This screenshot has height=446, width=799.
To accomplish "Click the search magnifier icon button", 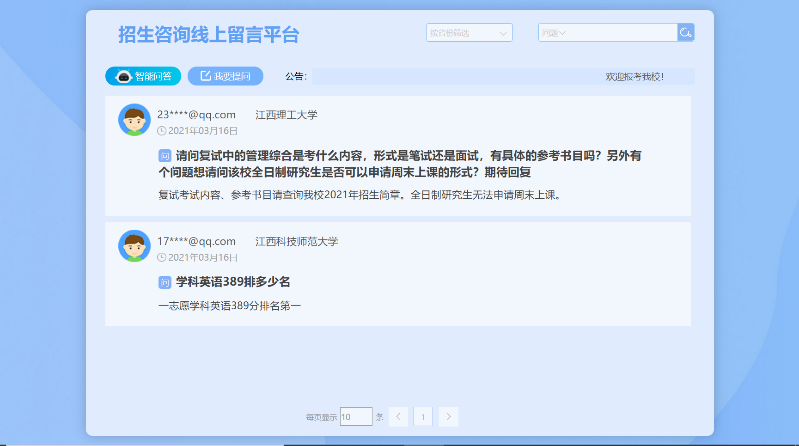I will pyautogui.click(x=685, y=33).
